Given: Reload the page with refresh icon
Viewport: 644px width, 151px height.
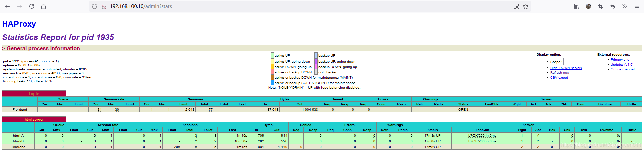Looking at the screenshot, I should (32, 6).
